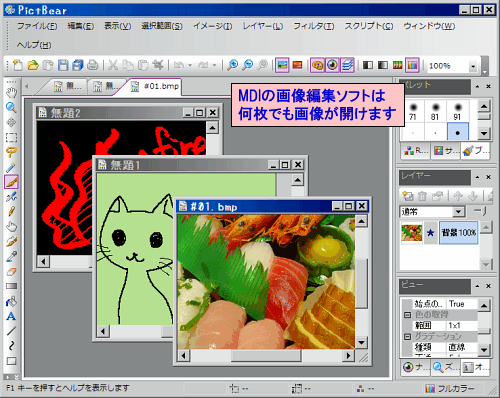Switch to the オ... options tab
The image size is (500, 398).
(476, 367)
